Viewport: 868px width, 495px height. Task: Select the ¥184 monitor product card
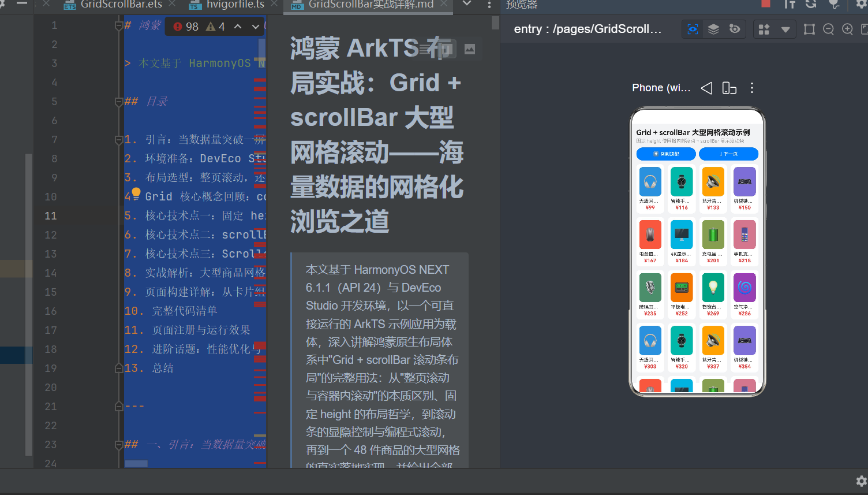tap(682, 241)
